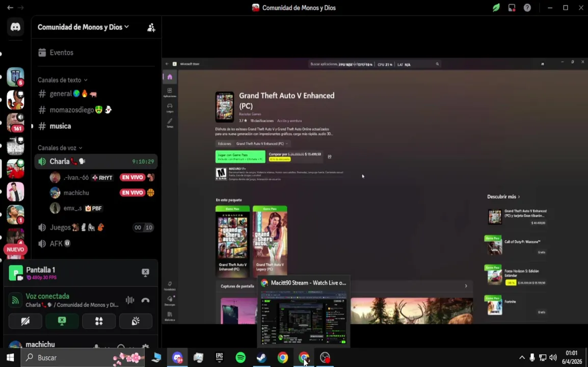The image size is (588, 367).
Task: Click user emx_.s in voice list
Action: [72, 208]
